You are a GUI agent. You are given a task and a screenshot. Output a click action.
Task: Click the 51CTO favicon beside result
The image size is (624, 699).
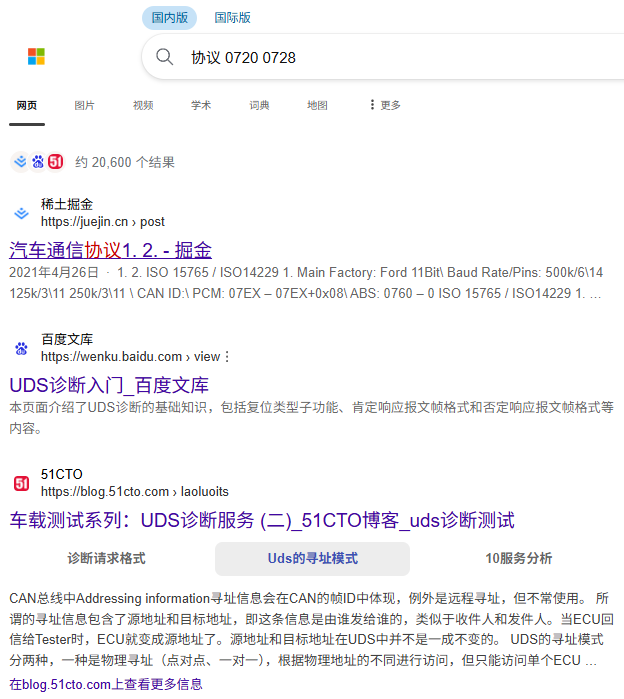[21, 483]
